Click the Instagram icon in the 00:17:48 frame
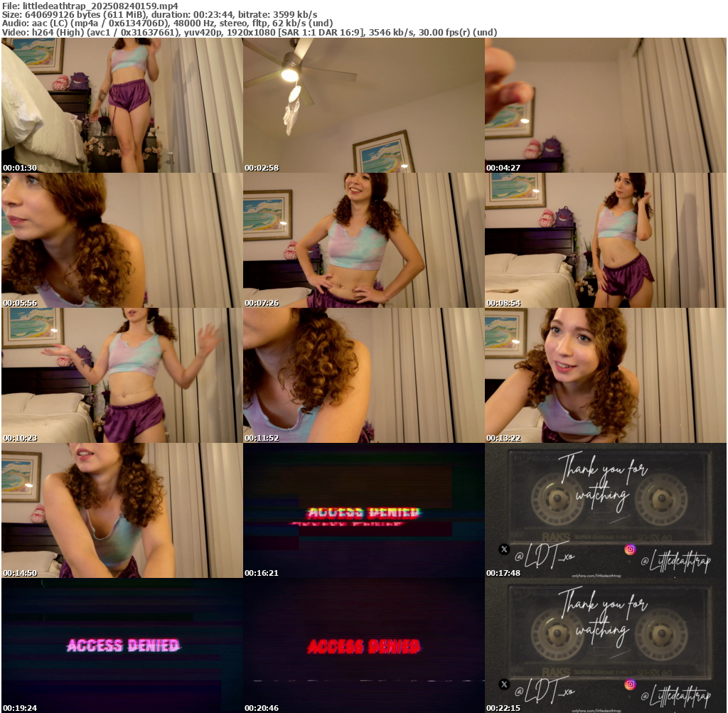The image size is (728, 713). pyautogui.click(x=630, y=549)
